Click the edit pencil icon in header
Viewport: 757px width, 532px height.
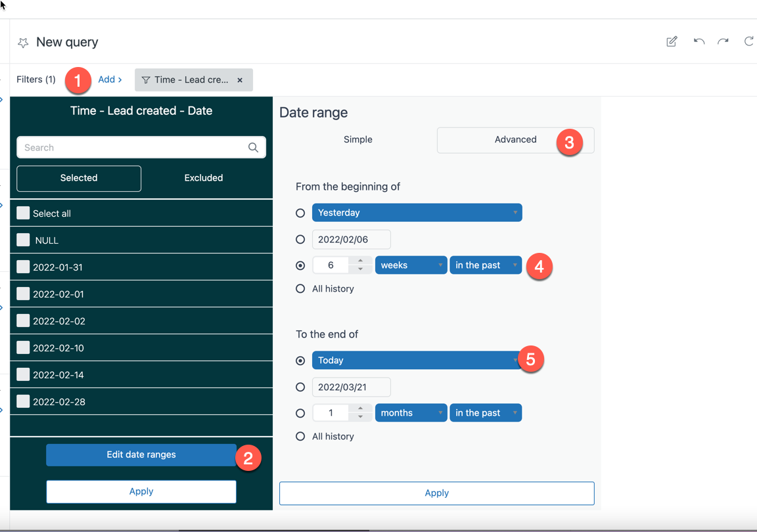tap(672, 41)
